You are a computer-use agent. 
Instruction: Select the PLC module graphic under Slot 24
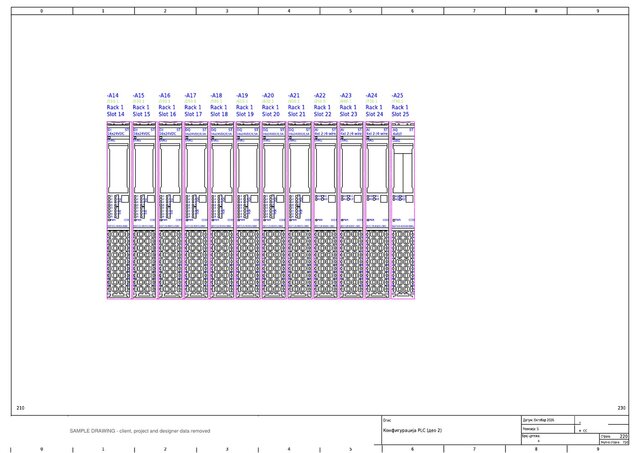coord(377,210)
